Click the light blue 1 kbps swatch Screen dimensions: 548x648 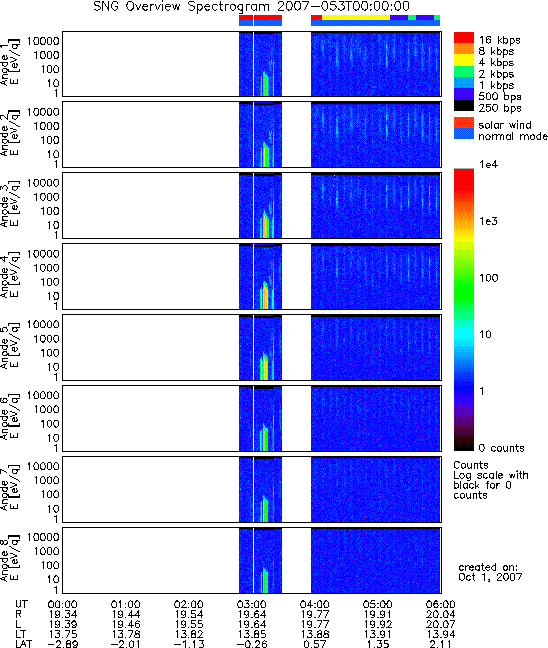(x=464, y=83)
